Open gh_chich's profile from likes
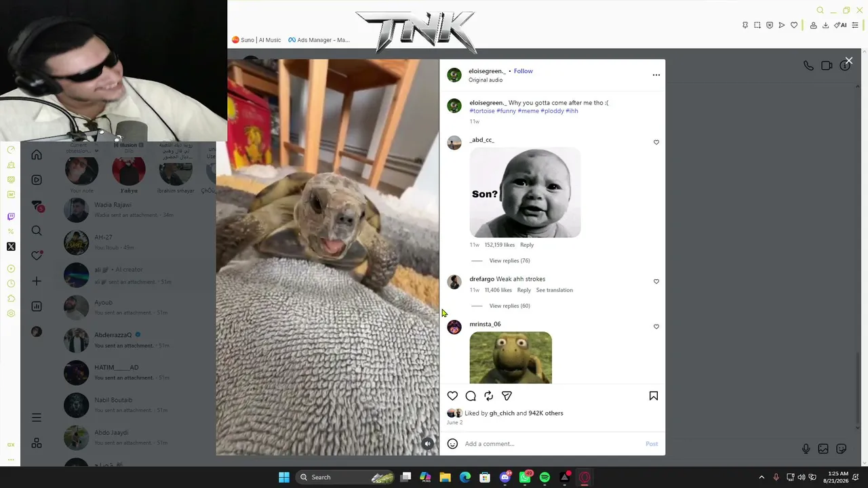This screenshot has height=488, width=868. [x=502, y=413]
